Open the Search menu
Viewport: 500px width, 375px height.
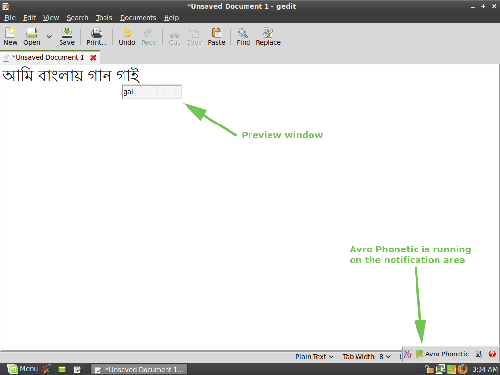click(77, 18)
